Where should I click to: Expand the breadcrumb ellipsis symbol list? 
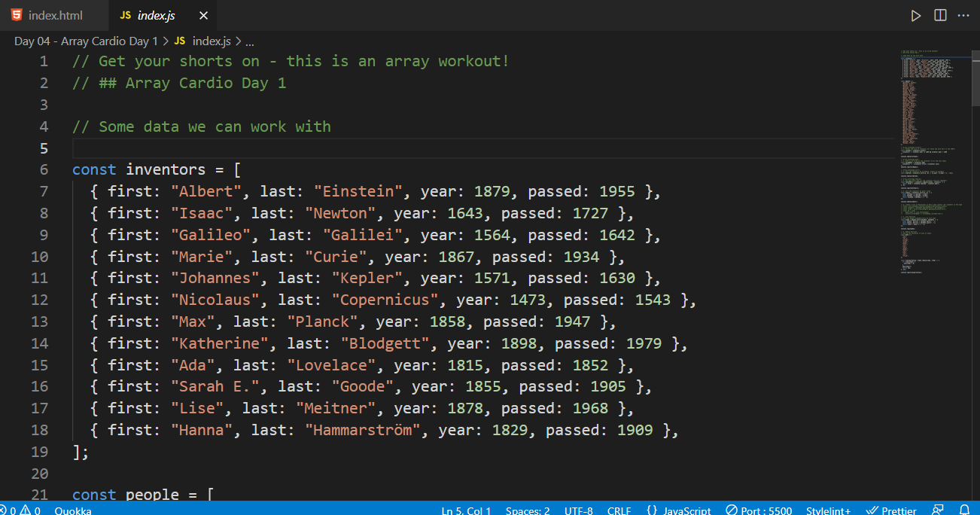click(x=250, y=41)
